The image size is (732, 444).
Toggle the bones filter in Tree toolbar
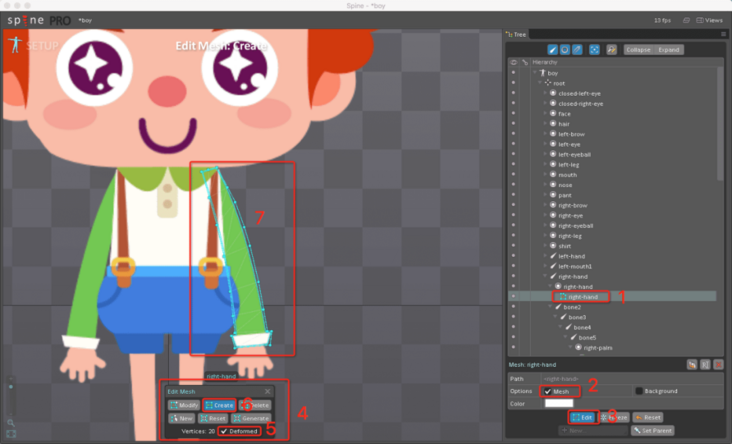click(553, 49)
